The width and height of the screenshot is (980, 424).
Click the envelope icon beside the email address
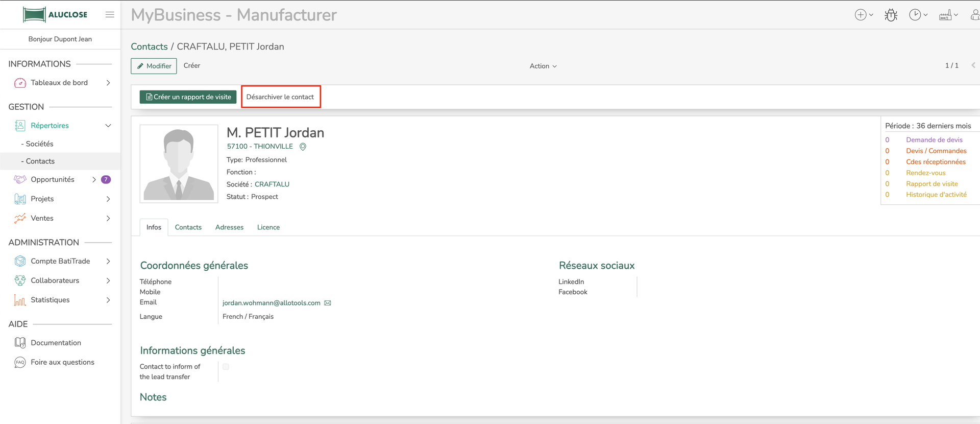pyautogui.click(x=328, y=303)
